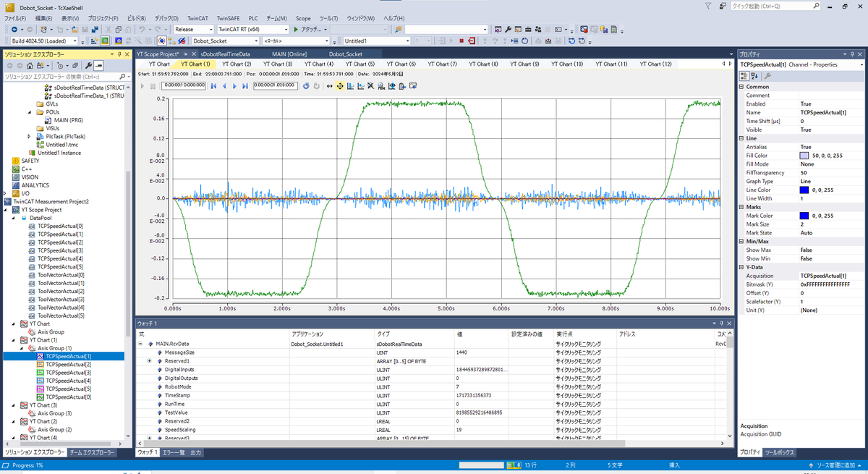Click the scope record stop icon in toolbar
868x474 pixels.
584,30
